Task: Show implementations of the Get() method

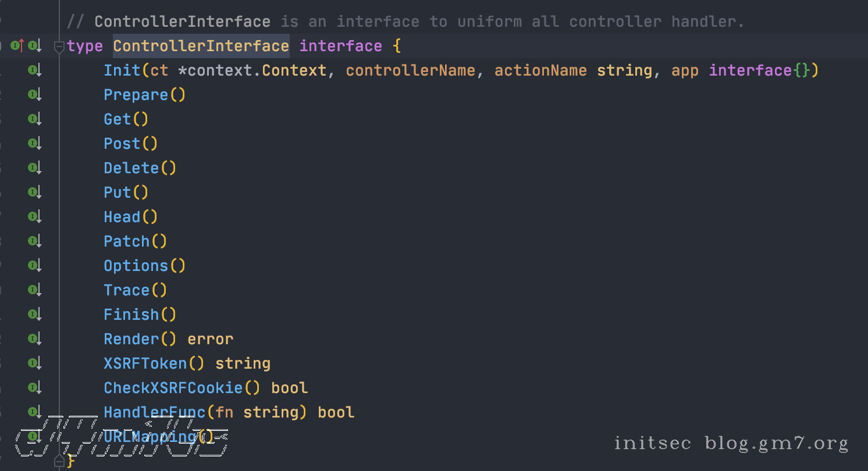Action: 34,119
